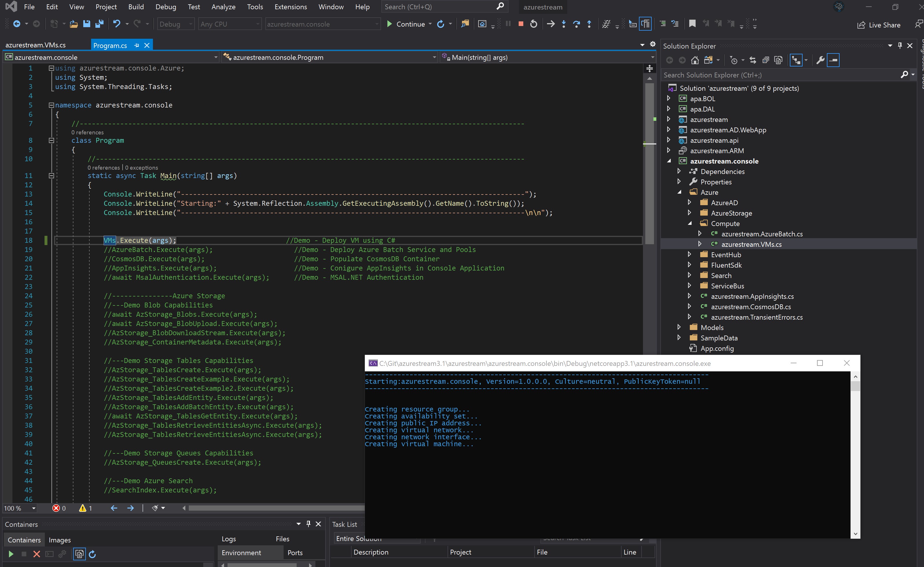Open Properties wrench icon in Solution Explorer
The height and width of the screenshot is (567, 924).
tap(820, 60)
